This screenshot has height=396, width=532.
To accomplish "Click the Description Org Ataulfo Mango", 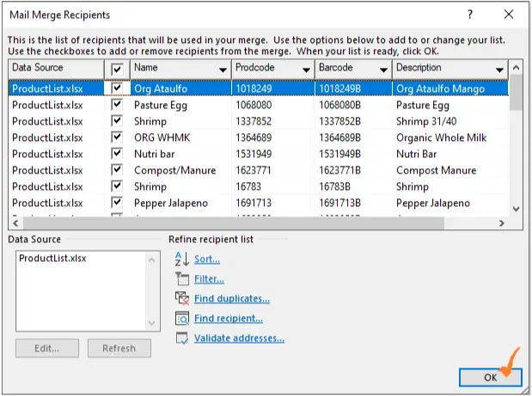I will (x=440, y=88).
